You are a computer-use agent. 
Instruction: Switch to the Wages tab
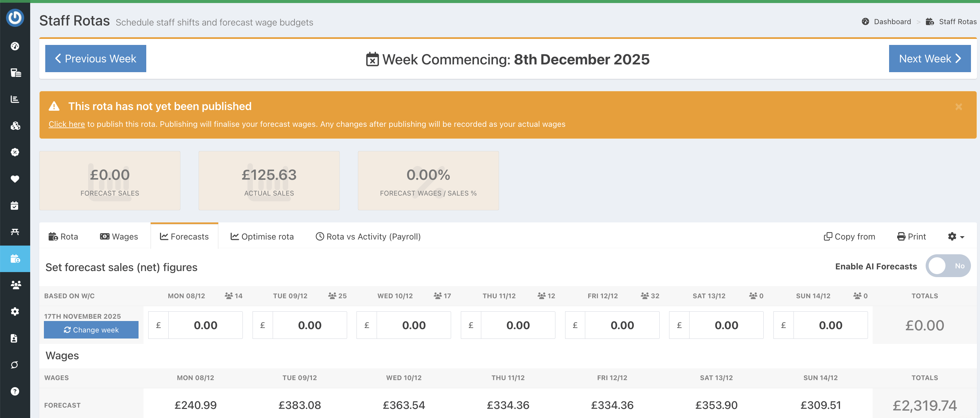pos(119,237)
